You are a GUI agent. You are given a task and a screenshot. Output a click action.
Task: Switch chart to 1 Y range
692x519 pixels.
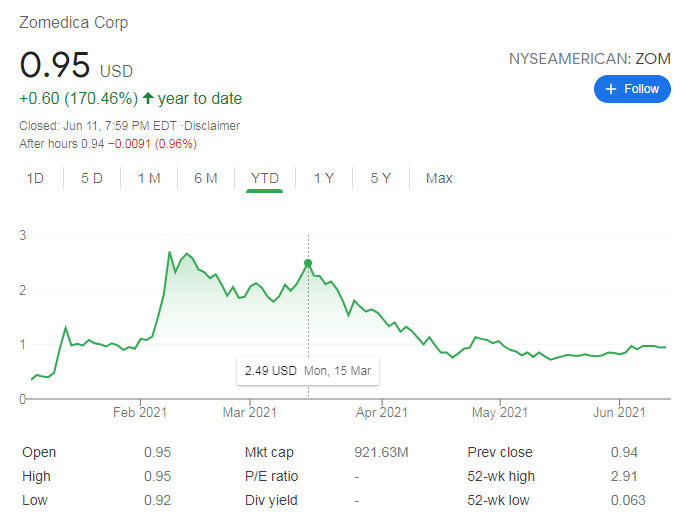pyautogui.click(x=324, y=178)
